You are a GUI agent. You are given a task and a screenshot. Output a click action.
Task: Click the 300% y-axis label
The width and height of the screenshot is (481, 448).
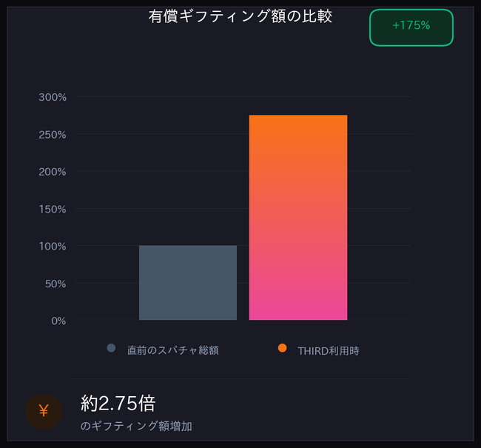pos(53,97)
